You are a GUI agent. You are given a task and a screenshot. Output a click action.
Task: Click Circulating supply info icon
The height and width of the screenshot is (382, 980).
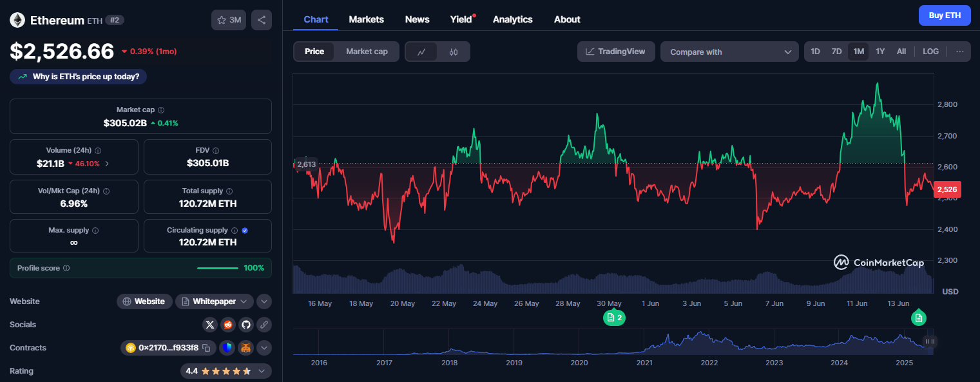pos(235,231)
